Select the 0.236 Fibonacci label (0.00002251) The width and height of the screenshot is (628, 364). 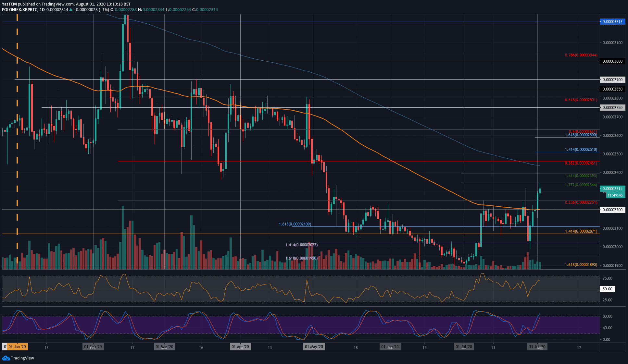pos(581,202)
